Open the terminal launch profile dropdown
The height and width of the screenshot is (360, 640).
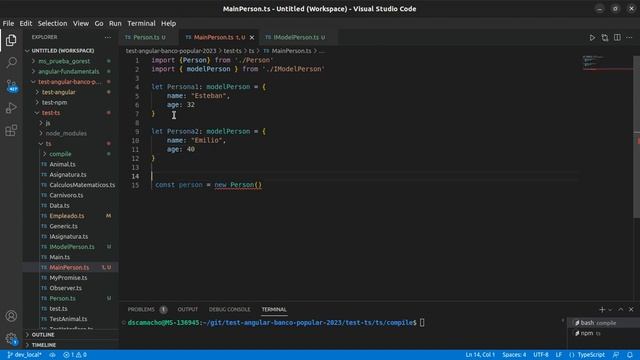(x=610, y=309)
